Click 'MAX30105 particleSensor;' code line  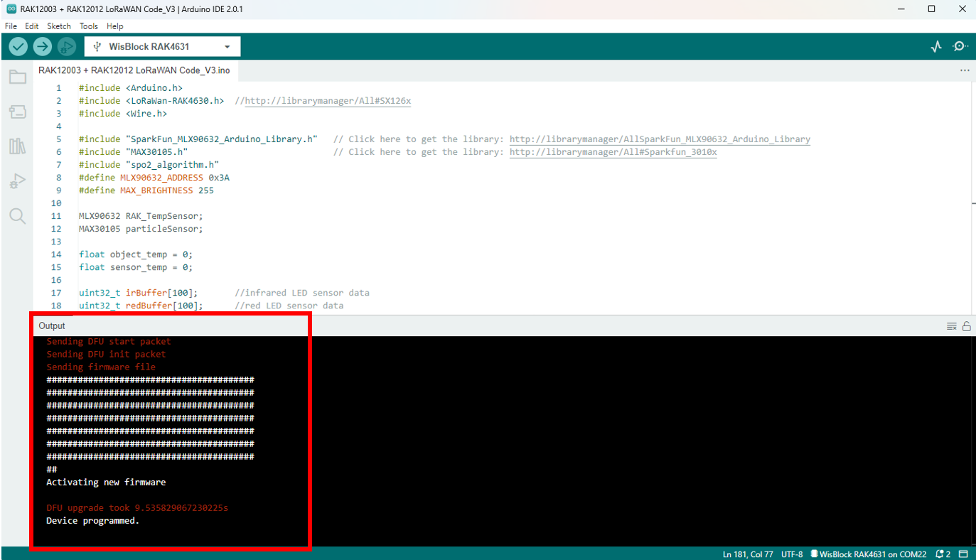point(141,229)
